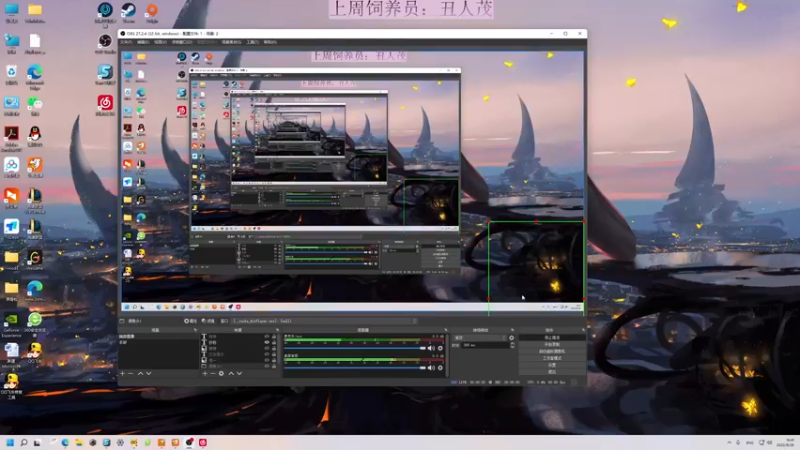Add a new source with the plus icon
The height and width of the screenshot is (450, 800).
coord(205,373)
